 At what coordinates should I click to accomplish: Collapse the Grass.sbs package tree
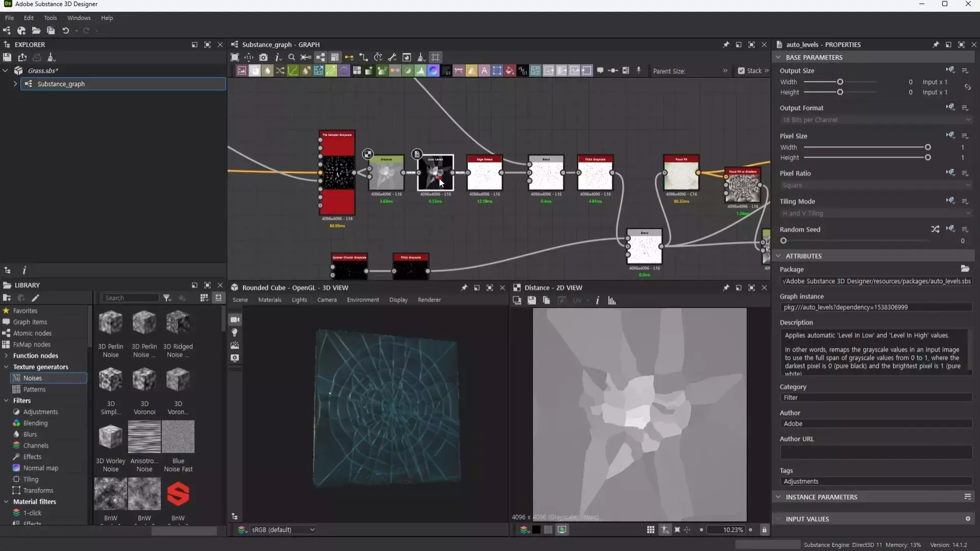point(6,70)
